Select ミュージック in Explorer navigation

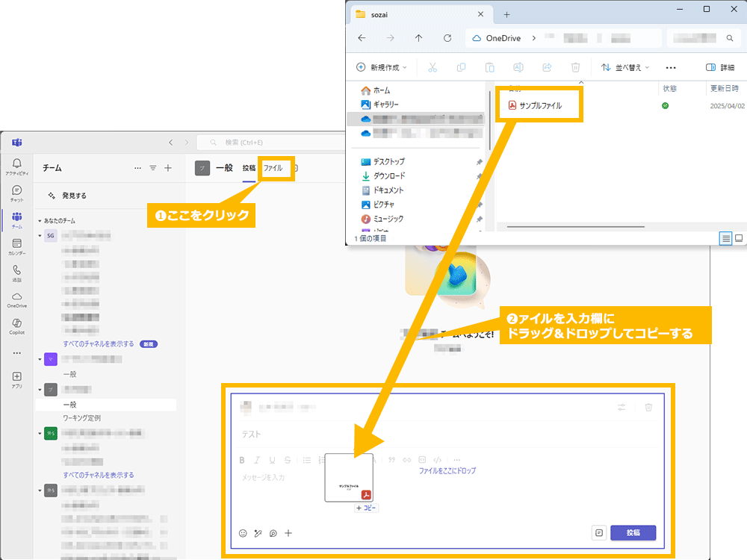(382, 219)
